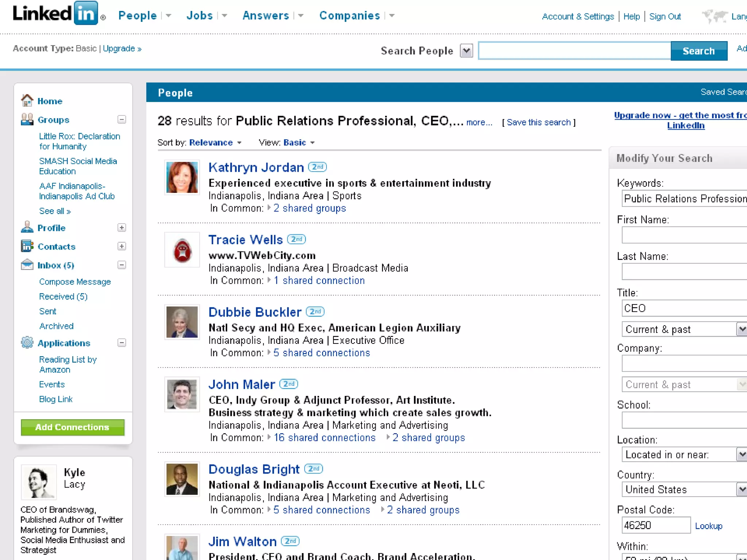
Task: Collapse the Groups section in sidebar
Action: pos(122,120)
